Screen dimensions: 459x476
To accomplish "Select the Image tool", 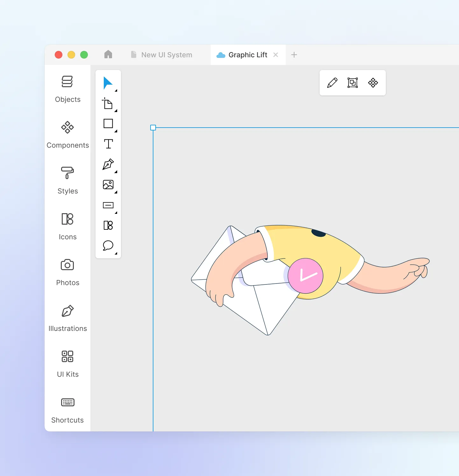I will tap(108, 185).
